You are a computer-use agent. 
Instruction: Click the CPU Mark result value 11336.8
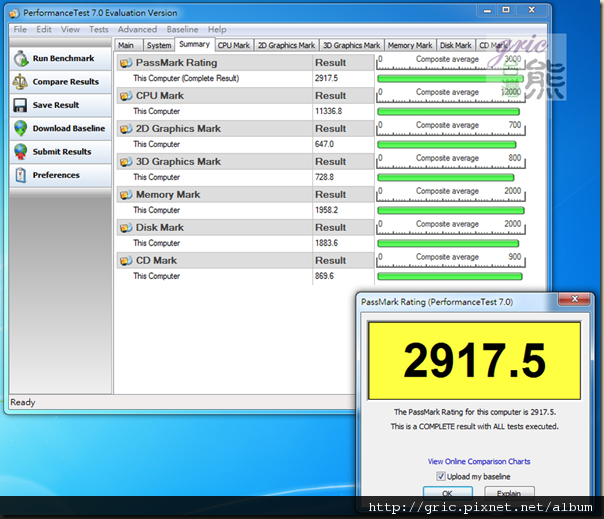328,111
